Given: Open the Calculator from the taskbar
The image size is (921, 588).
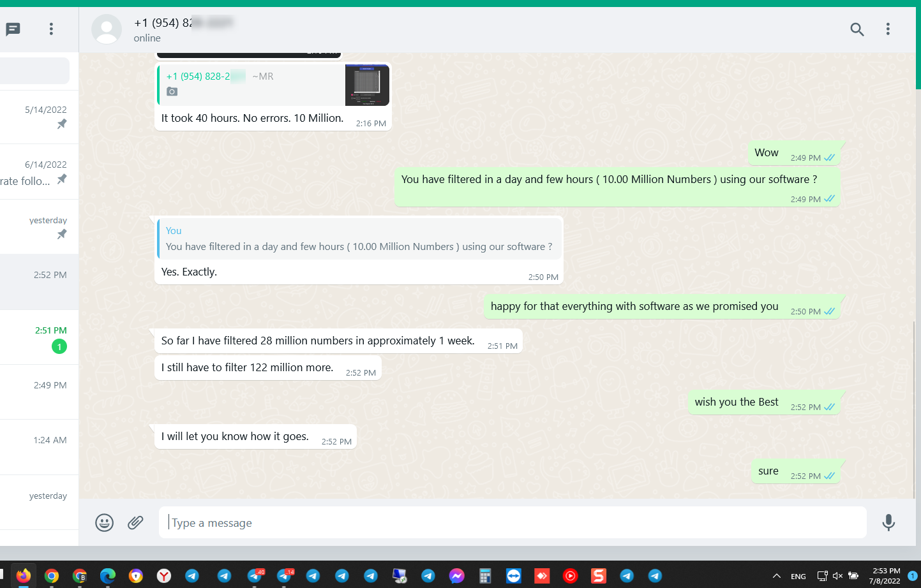Looking at the screenshot, I should pyautogui.click(x=484, y=576).
